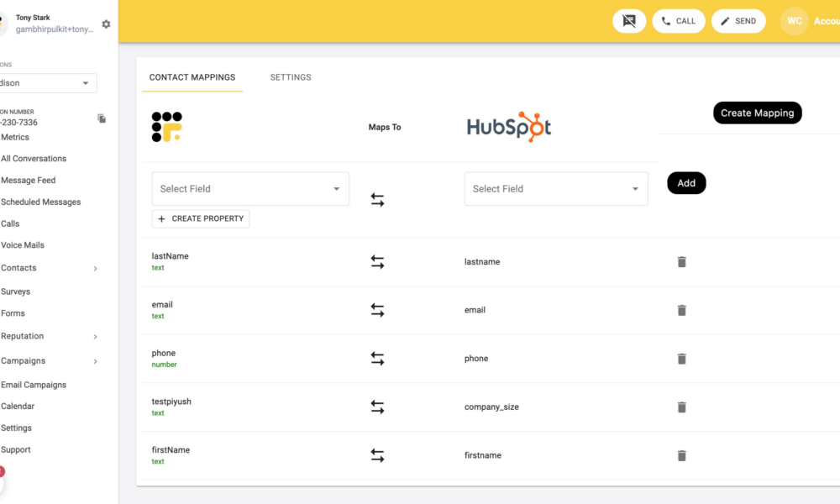The height and width of the screenshot is (504, 840).
Task: Toggle sync direction arrows for email
Action: [377, 310]
